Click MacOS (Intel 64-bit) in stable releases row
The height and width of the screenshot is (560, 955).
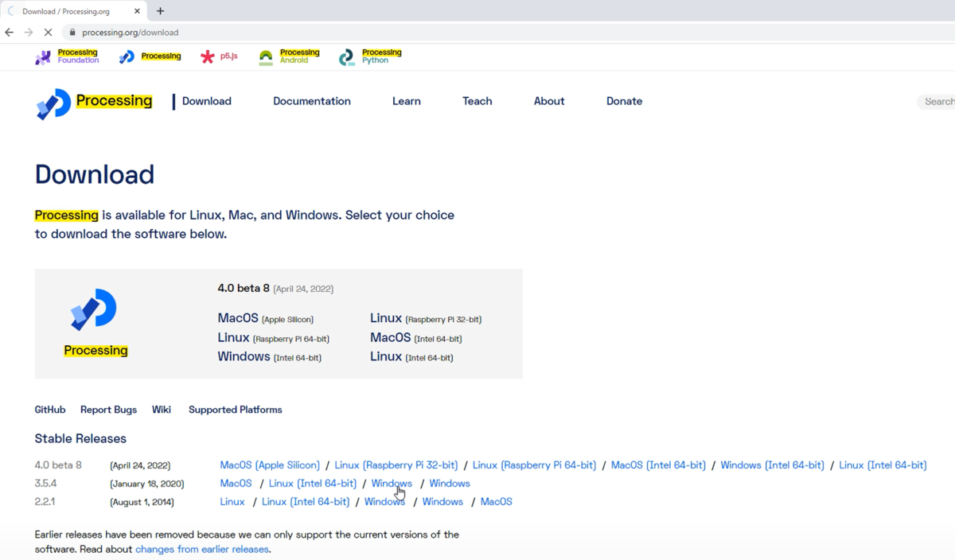(x=658, y=465)
